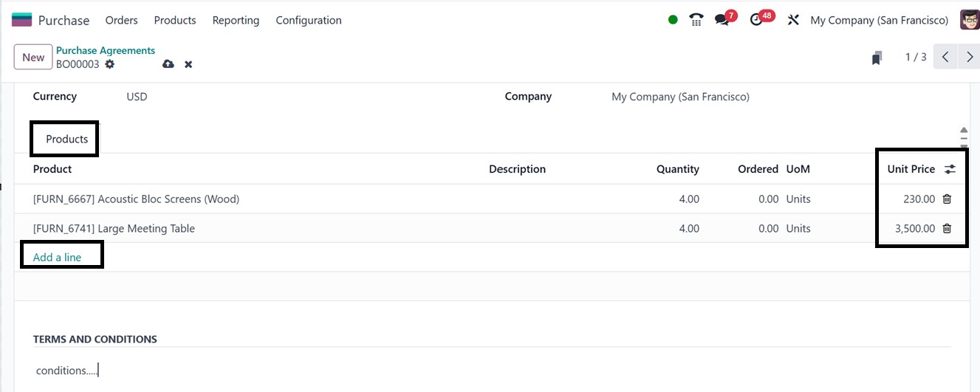Open the phone/VoIP dialer icon
Image resolution: width=980 pixels, height=392 pixels.
point(696,20)
